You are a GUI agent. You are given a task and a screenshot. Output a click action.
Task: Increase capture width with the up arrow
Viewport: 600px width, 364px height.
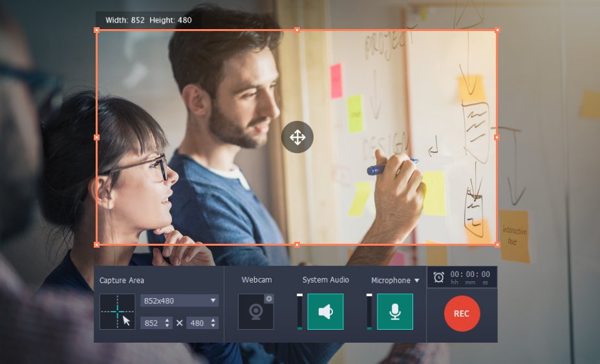[167, 320]
